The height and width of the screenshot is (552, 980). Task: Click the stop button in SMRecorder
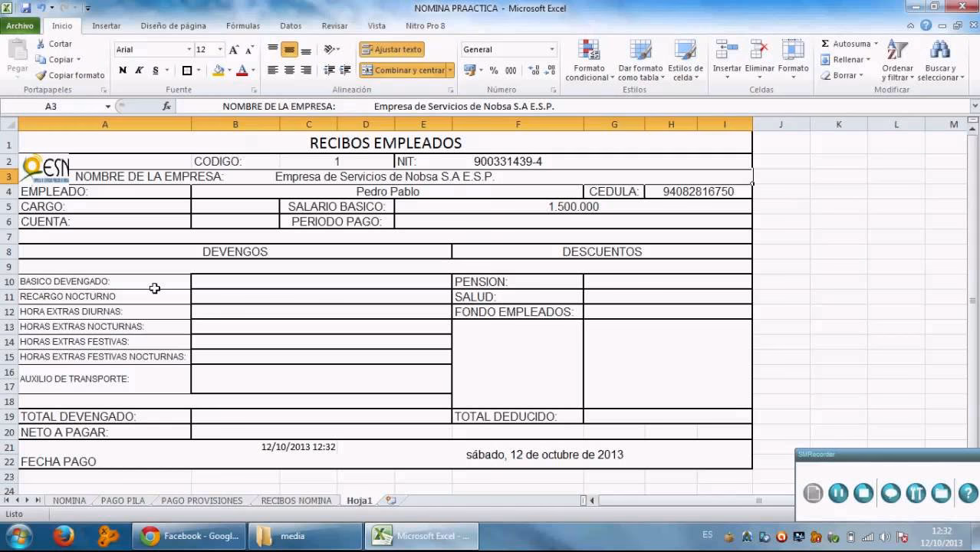coord(863,493)
